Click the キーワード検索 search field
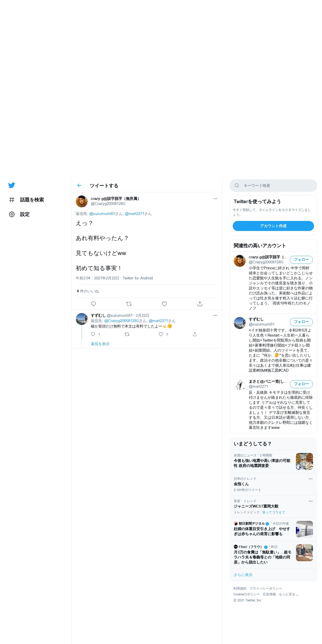 (x=273, y=186)
